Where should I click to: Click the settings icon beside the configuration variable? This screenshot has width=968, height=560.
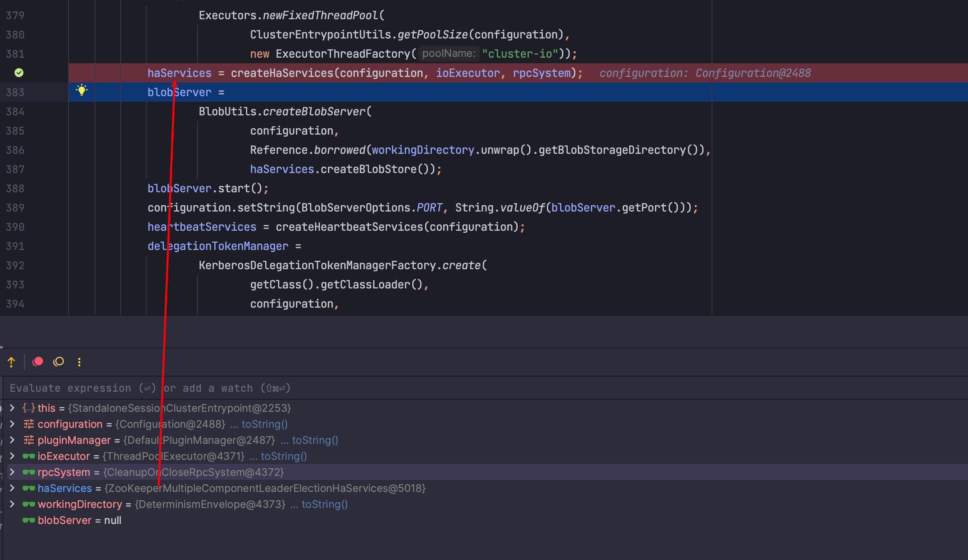click(28, 424)
